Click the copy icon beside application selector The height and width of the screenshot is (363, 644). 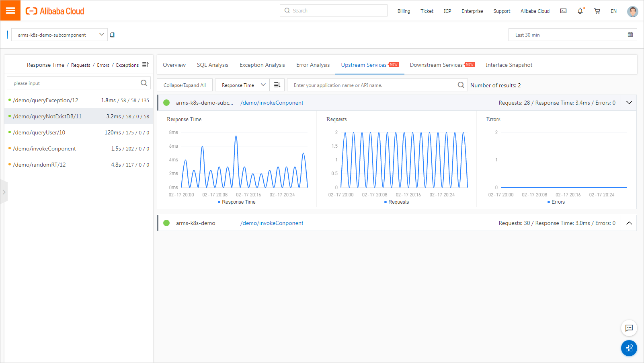point(113,35)
